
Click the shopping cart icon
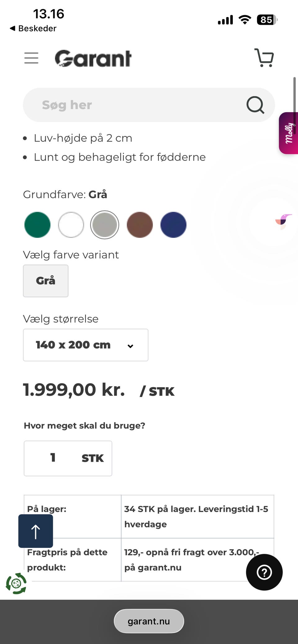coord(264,58)
